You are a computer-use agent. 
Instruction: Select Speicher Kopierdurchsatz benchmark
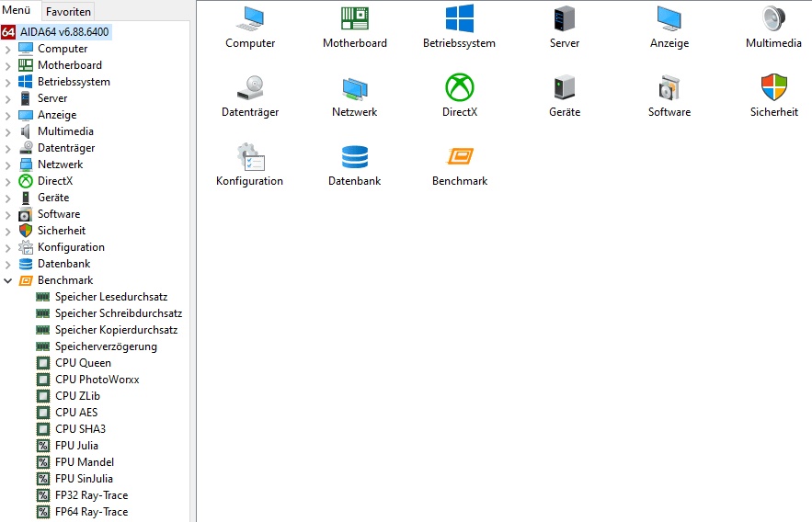pyautogui.click(x=117, y=330)
